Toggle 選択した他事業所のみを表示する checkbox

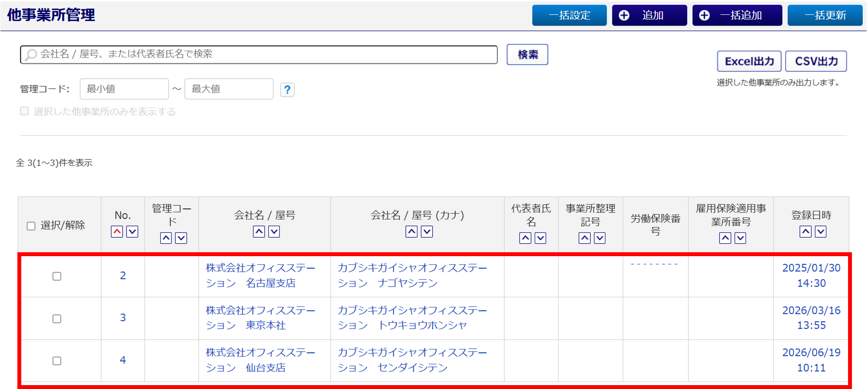tap(25, 111)
